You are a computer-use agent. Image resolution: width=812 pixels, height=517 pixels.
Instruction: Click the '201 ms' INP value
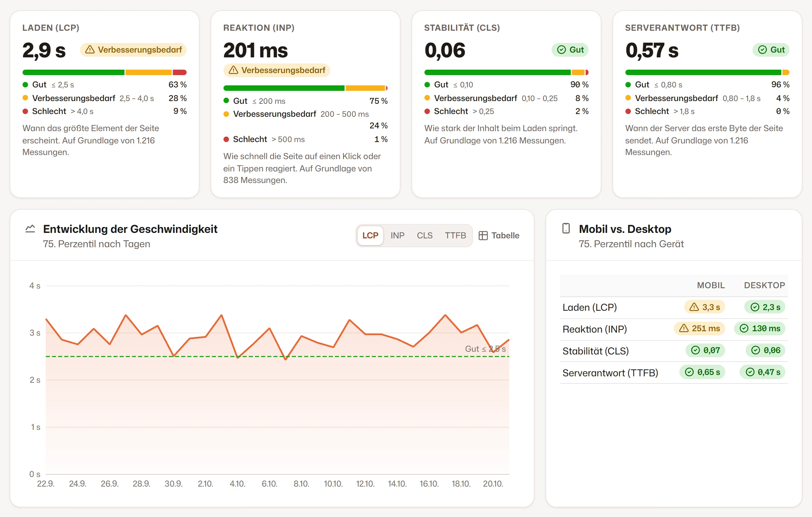(256, 51)
